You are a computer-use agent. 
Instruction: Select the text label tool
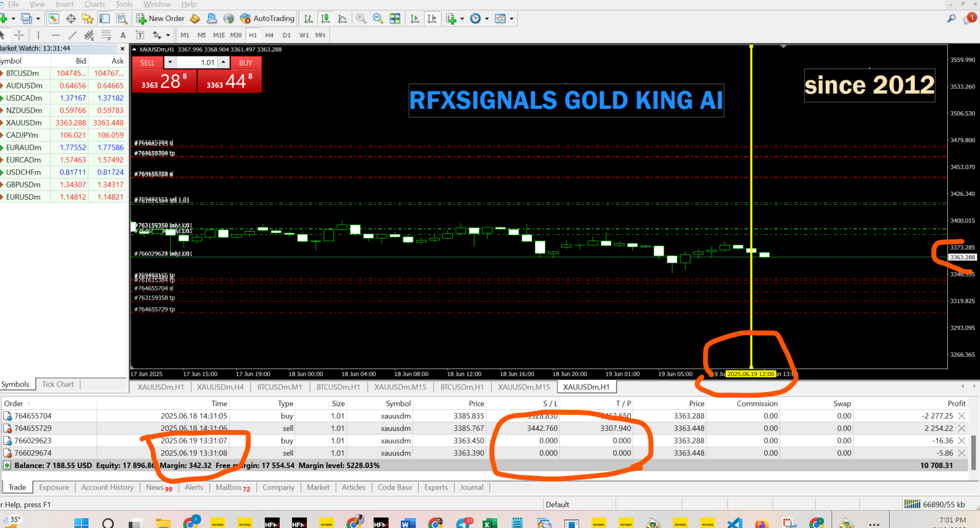click(140, 35)
